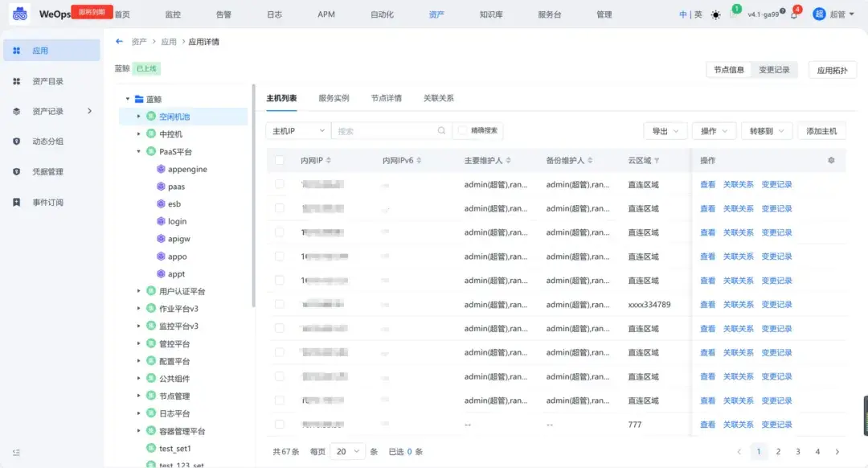
Task: Sort by the 备份维护人 column arrows
Action: point(590,160)
